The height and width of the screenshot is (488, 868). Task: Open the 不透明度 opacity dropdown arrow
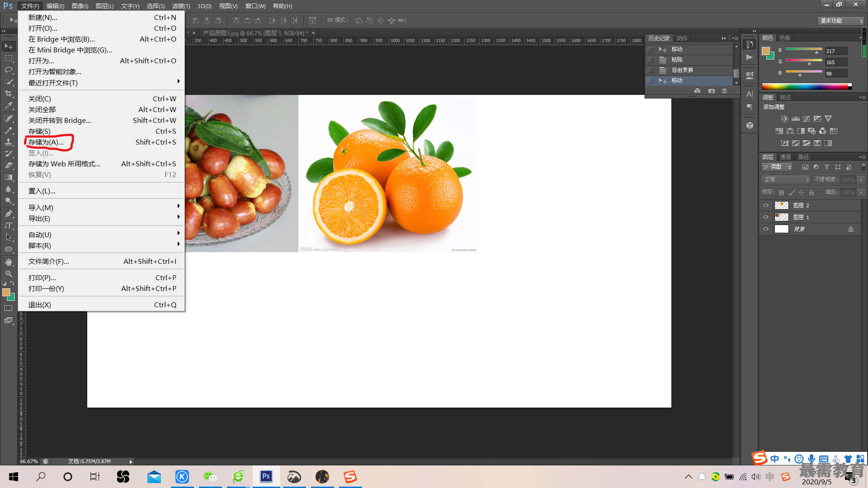(x=861, y=179)
